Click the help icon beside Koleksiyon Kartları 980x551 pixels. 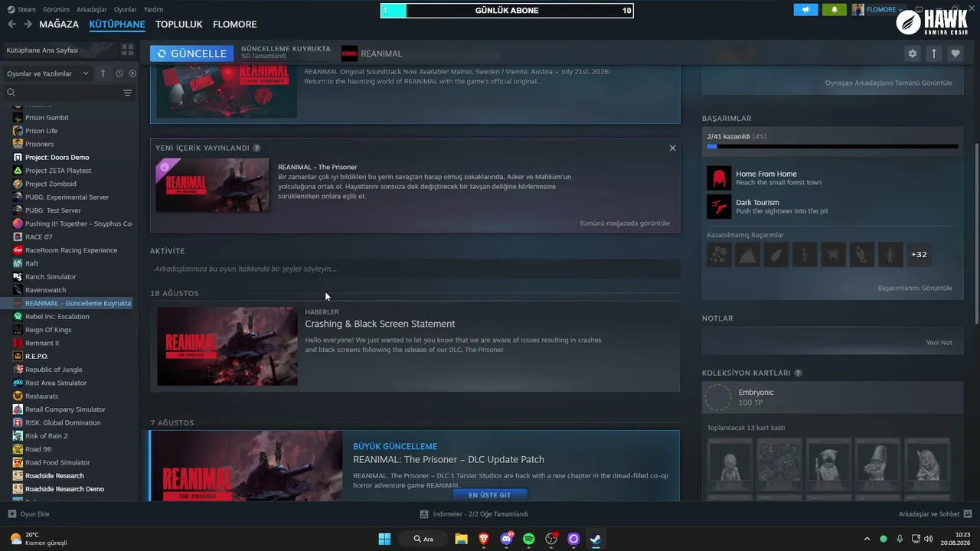coord(798,373)
